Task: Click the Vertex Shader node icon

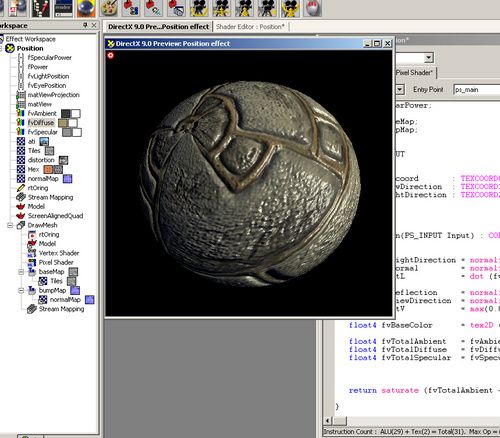Action: click(x=32, y=253)
